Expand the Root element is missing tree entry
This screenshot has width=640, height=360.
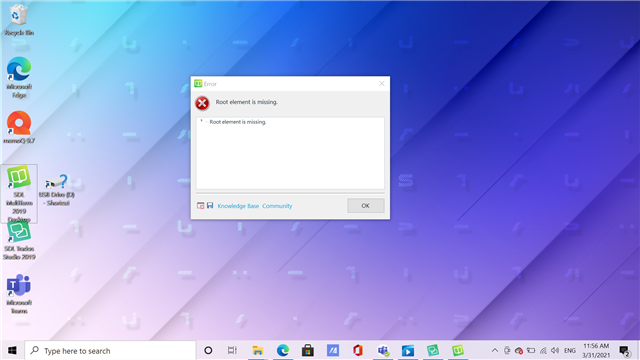(201, 121)
